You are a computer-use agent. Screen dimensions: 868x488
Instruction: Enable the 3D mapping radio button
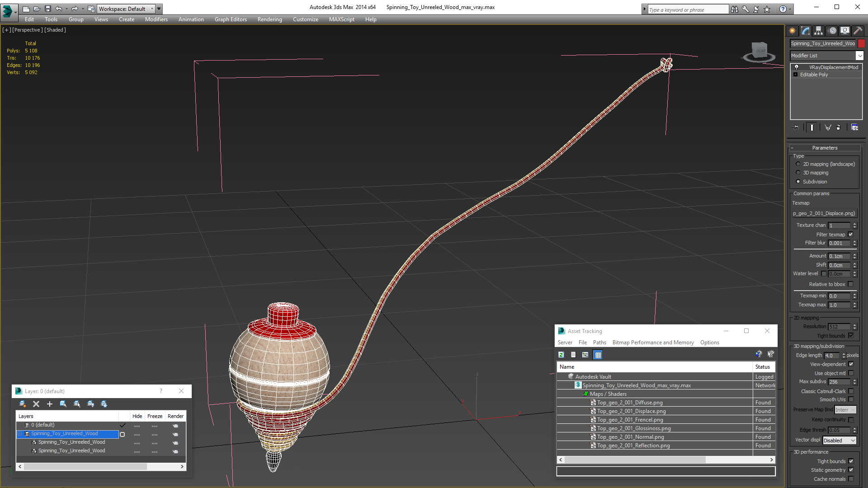coord(798,173)
